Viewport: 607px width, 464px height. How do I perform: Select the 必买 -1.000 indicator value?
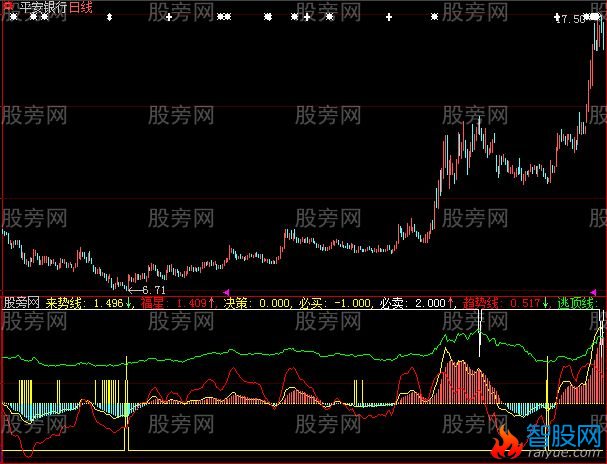334,303
